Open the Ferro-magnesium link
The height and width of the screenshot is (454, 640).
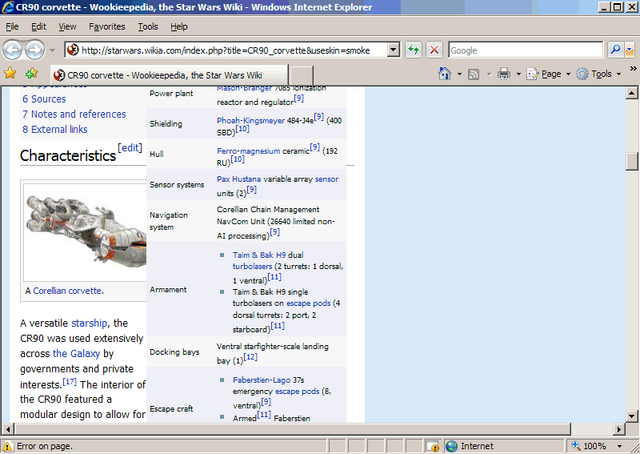[248, 151]
